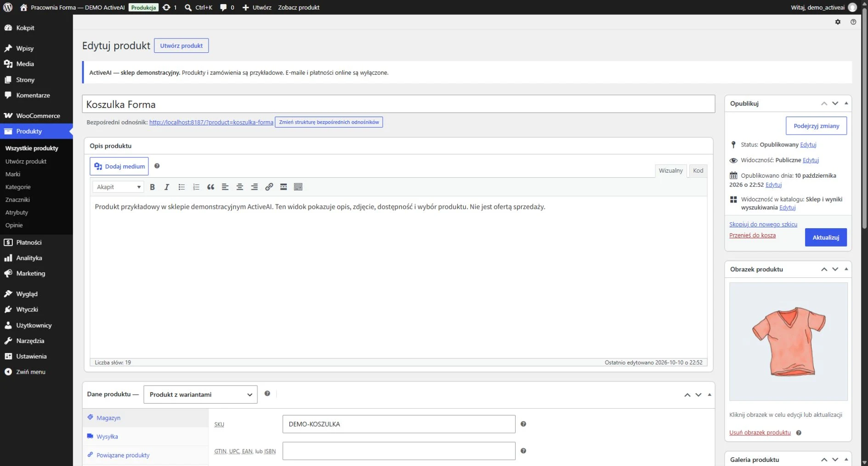Open the Powiązane produkty product data tab
Image resolution: width=868 pixels, height=466 pixels.
coord(123,455)
